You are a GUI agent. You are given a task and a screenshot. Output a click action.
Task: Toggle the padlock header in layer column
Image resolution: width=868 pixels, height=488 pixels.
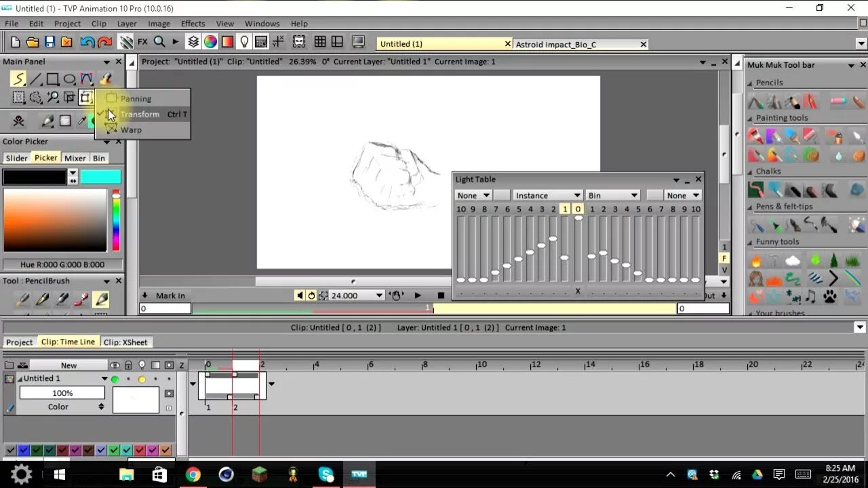click(x=128, y=365)
